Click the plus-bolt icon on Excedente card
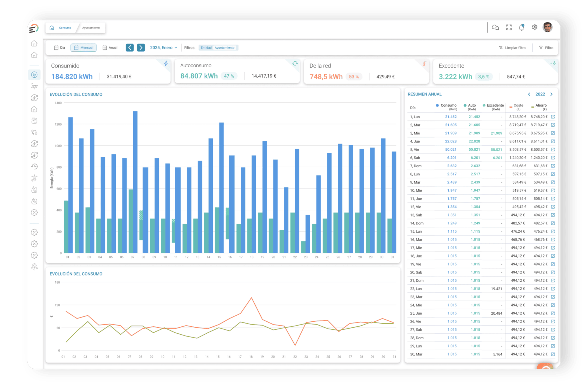 [x=553, y=63]
